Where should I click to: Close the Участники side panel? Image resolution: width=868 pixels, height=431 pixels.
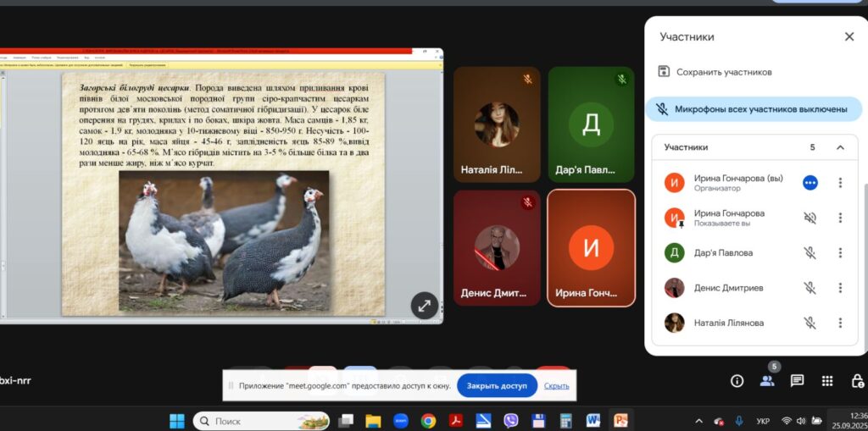[x=849, y=36]
